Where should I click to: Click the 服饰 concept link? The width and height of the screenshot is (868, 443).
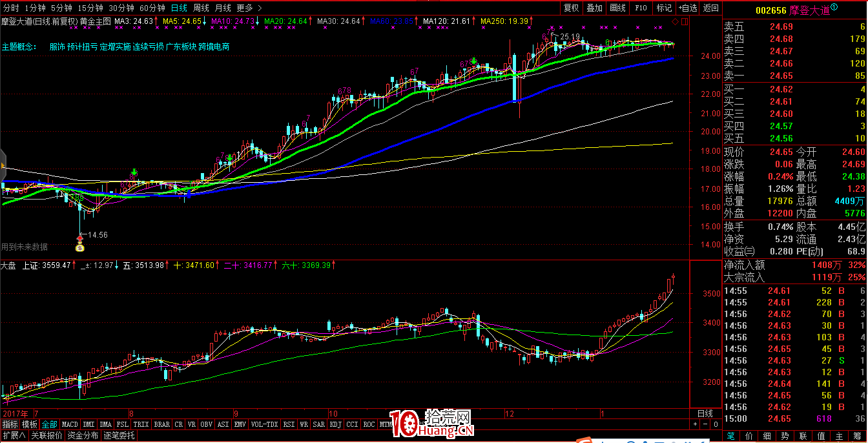point(57,47)
